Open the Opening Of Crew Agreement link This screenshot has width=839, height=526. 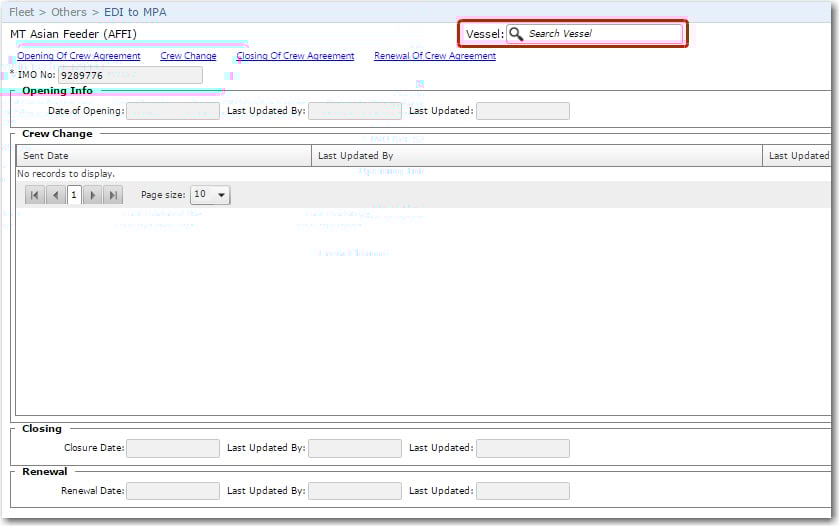[79, 56]
